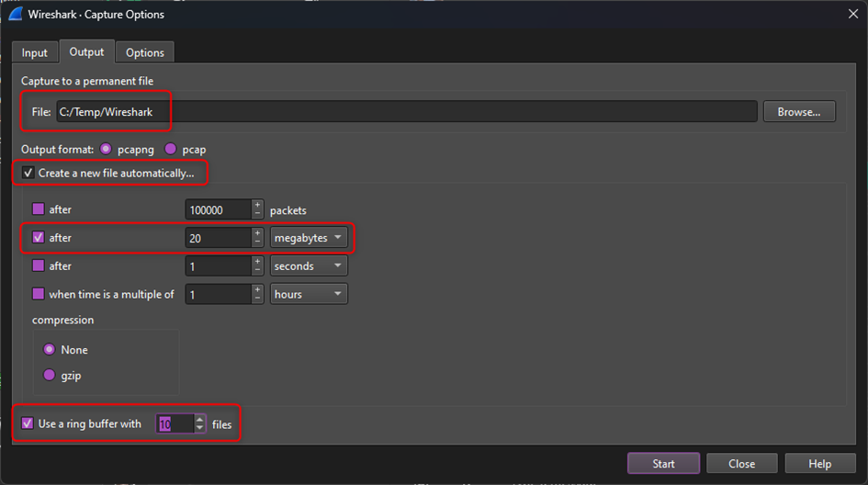Click the ring buffer files count field

coord(175,424)
